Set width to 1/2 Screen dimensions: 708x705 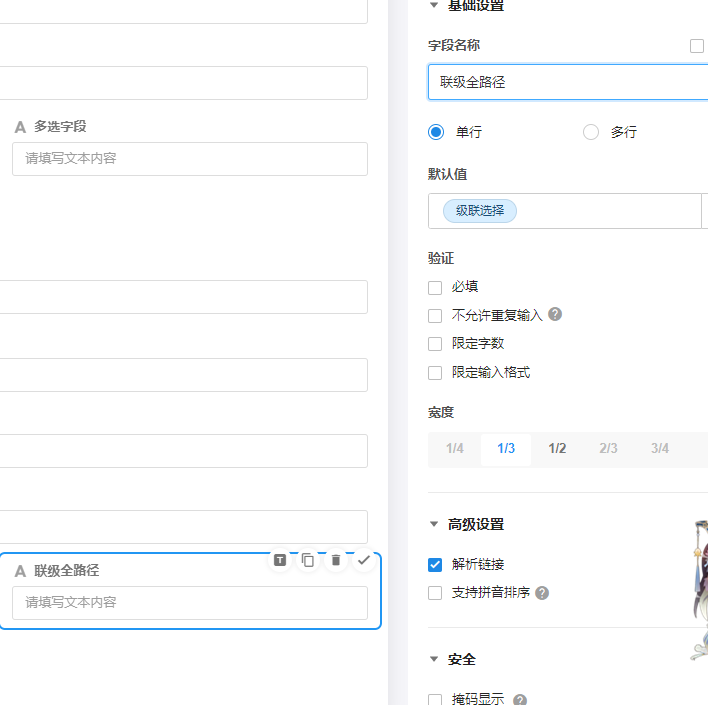(557, 448)
